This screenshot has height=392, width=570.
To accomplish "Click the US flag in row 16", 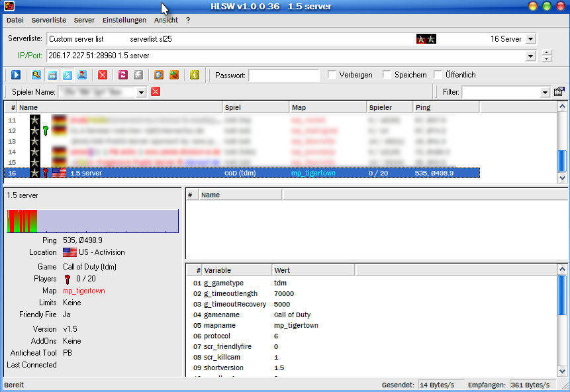I will [60, 173].
